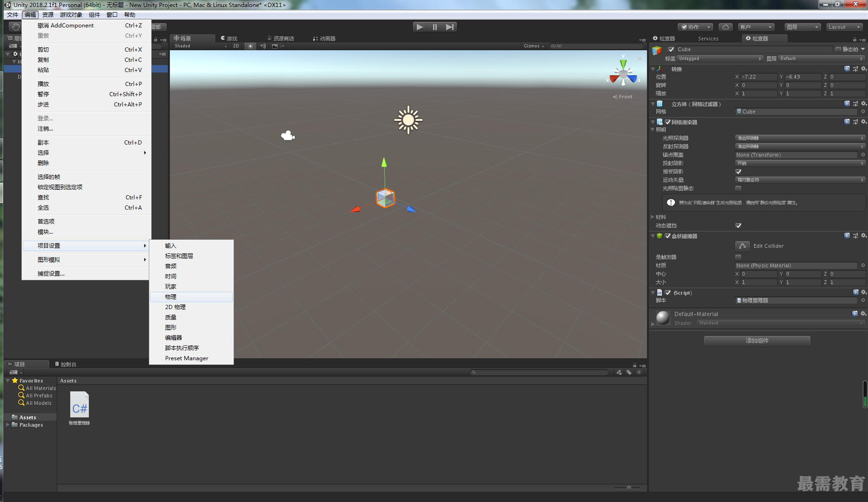868x502 pixels.
Task: Select 物理 in project settings submenu
Action: point(191,297)
